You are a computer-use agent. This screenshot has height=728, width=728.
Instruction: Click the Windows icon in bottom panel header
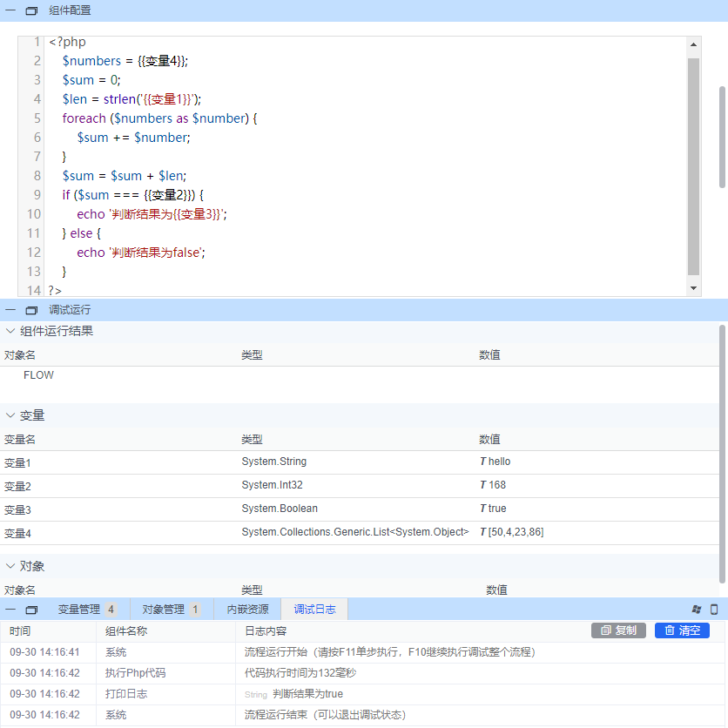[696, 610]
